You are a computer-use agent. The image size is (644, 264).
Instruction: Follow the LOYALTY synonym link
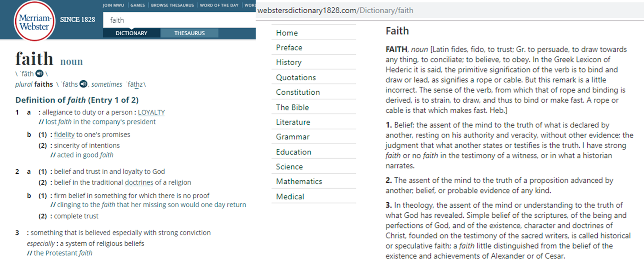click(x=151, y=112)
